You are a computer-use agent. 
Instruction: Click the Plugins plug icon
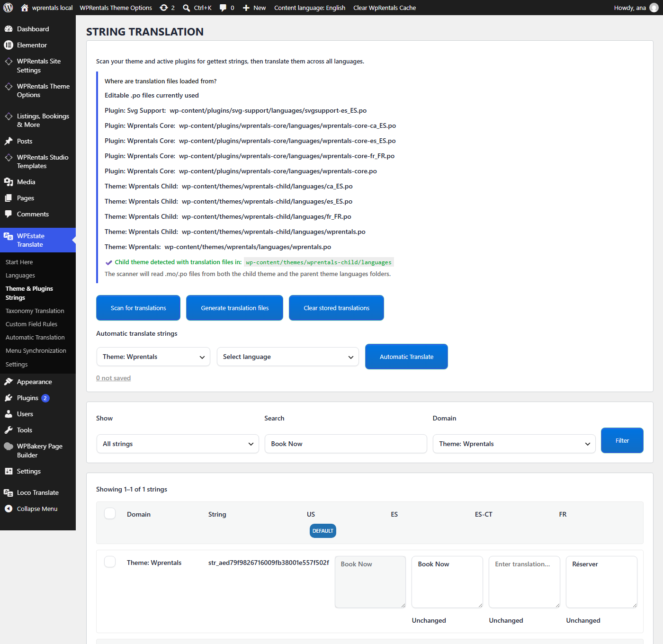point(9,398)
